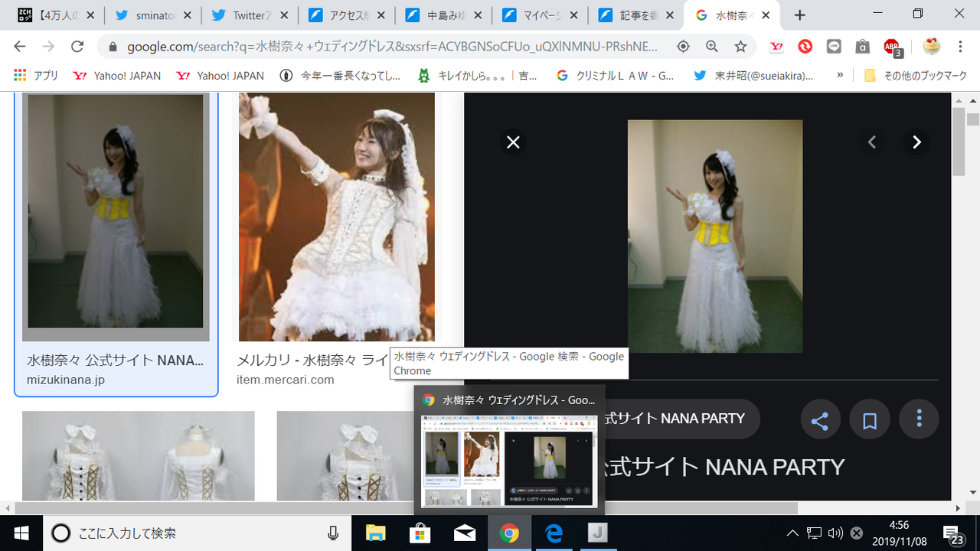Image resolution: width=980 pixels, height=551 pixels.
Task: Show hidden icons in the system tray
Action: pos(792,533)
